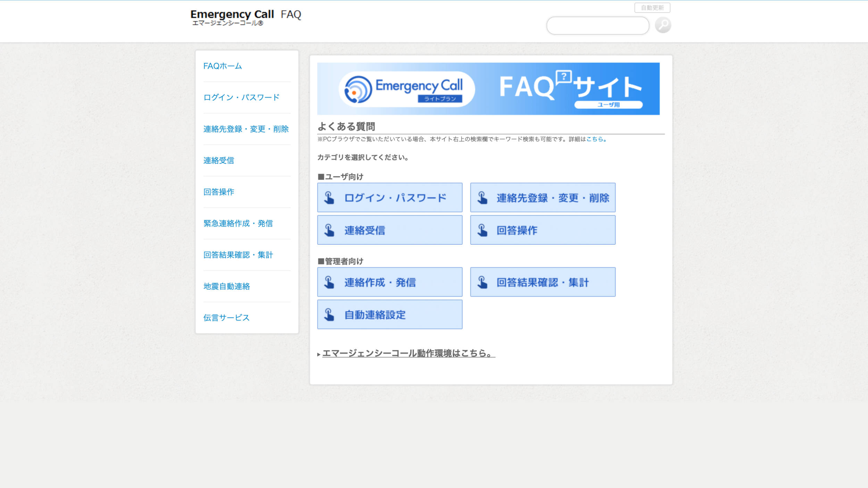Click the こちら link about keyword search
The image size is (868, 488).
594,139
